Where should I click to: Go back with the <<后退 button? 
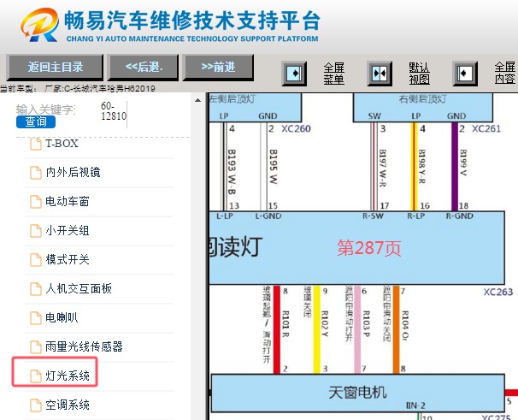tap(144, 68)
